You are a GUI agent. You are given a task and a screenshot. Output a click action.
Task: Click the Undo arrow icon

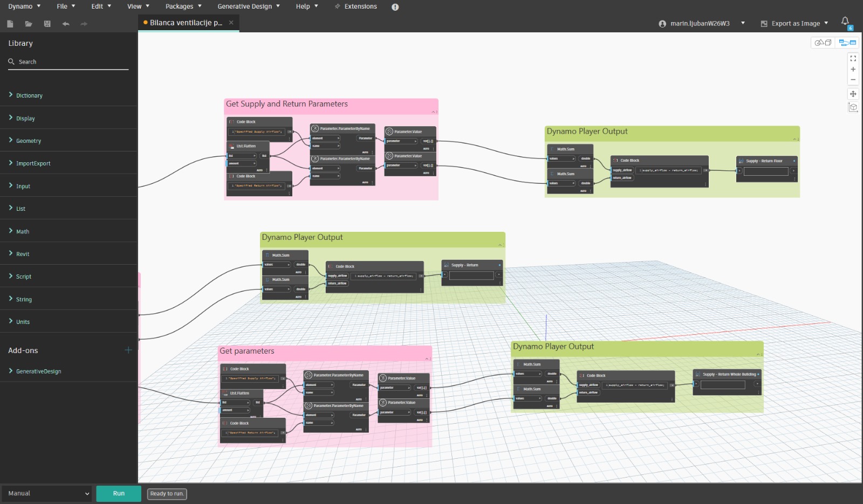pos(66,24)
